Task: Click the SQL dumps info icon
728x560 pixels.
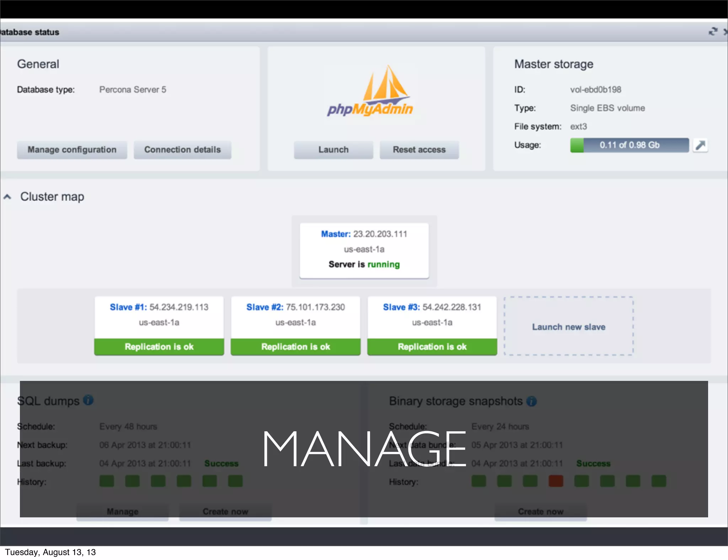Action: tap(88, 400)
